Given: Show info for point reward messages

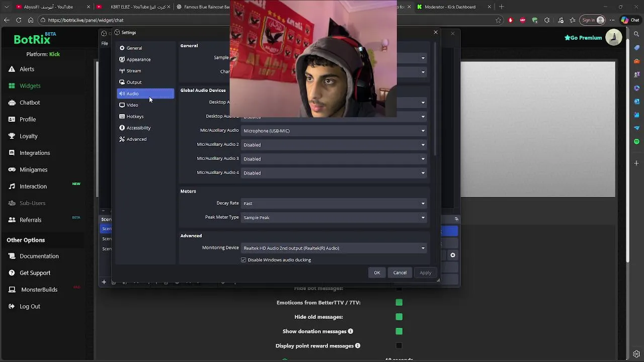Looking at the screenshot, I should tap(358, 346).
